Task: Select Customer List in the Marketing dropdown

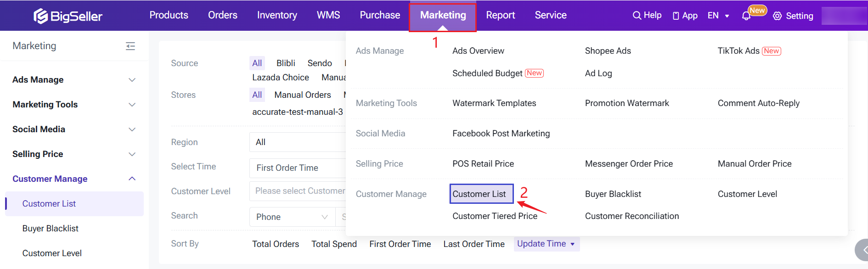Action: tap(479, 194)
